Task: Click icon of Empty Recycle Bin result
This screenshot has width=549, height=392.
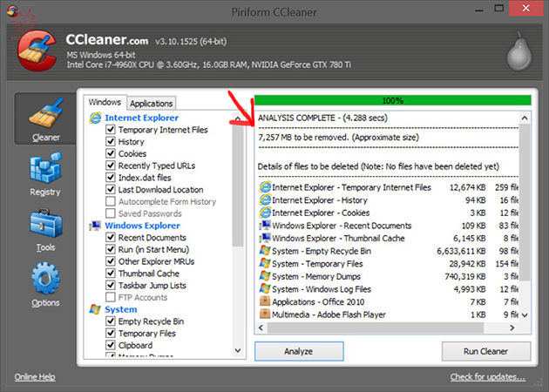Action: click(x=265, y=251)
